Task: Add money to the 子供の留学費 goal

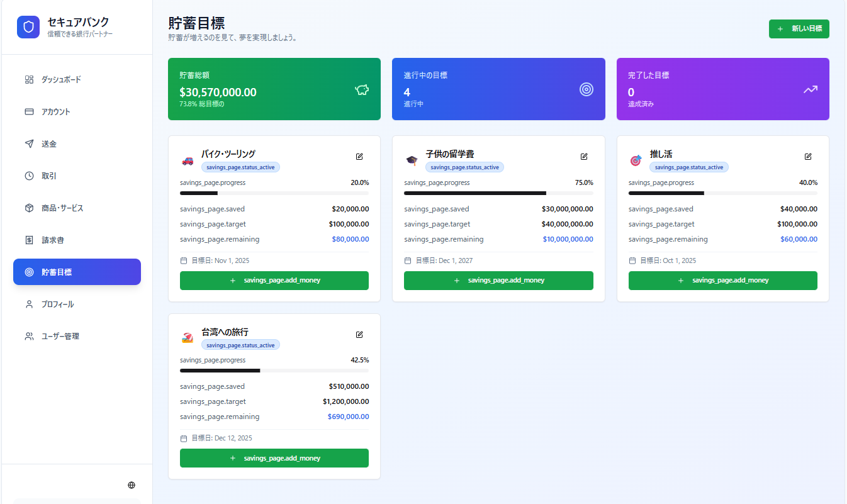Action: 498,281
